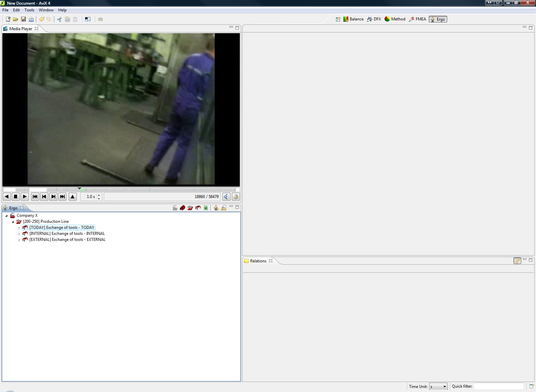Increase playback speed with the speed stepper
Image resolution: width=536 pixels, height=392 pixels.
99,195
